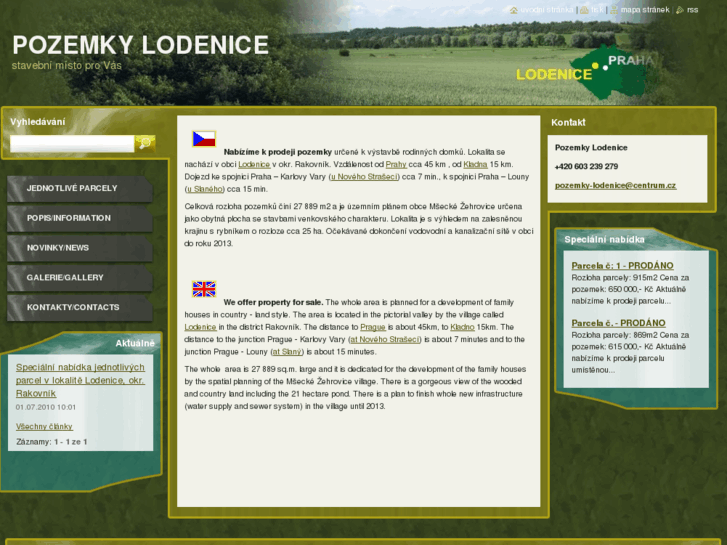Viewport: 727px width, 545px height.
Task: Follow the at Slaný link
Action: click(x=287, y=352)
